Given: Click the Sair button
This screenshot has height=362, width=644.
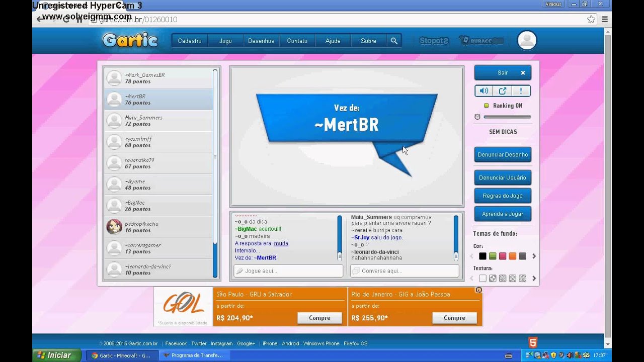Looking at the screenshot, I should tap(503, 73).
